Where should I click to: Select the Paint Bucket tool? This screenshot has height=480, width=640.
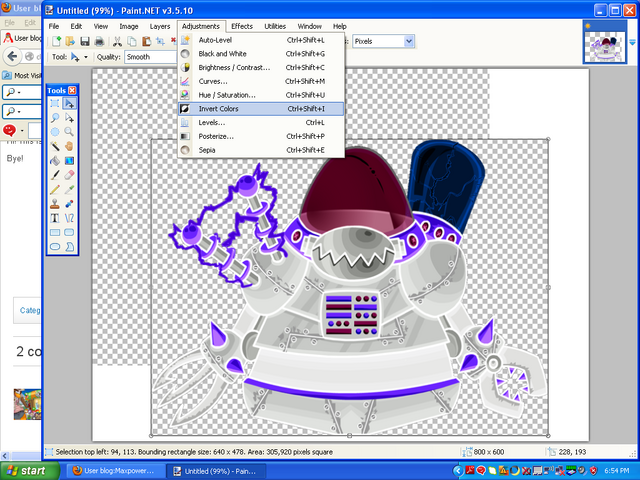(x=55, y=160)
